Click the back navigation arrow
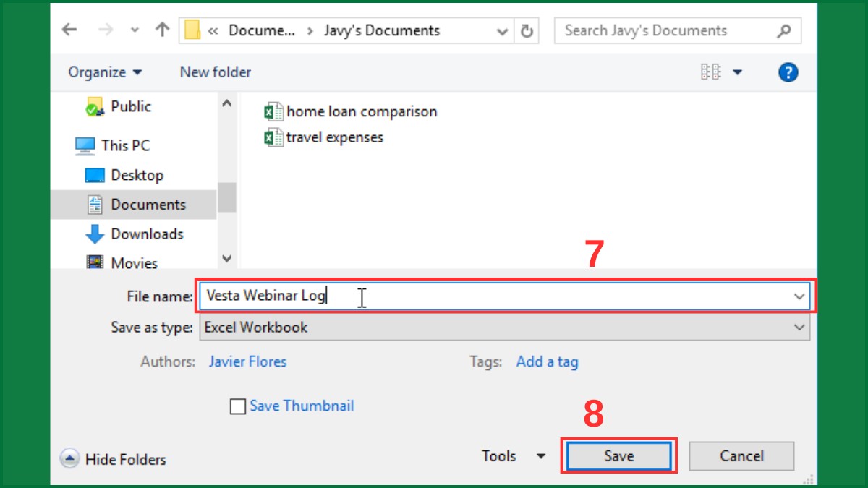Viewport: 868px width, 488px height. [68, 30]
